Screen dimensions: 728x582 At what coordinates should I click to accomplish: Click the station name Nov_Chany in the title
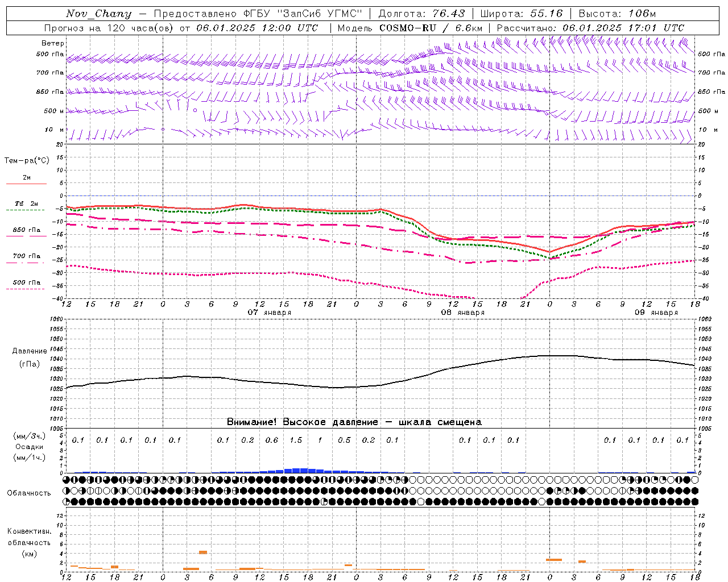pos(98,14)
